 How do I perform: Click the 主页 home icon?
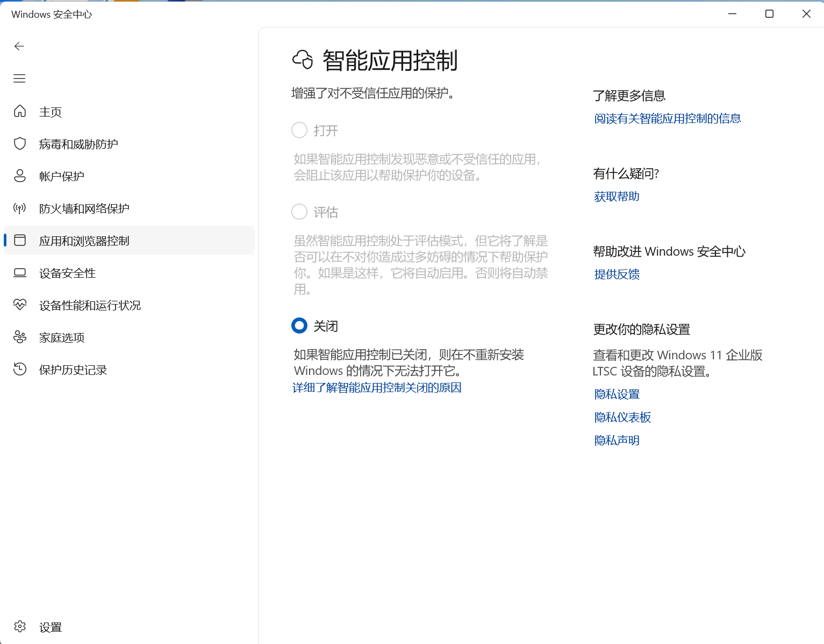[20, 111]
